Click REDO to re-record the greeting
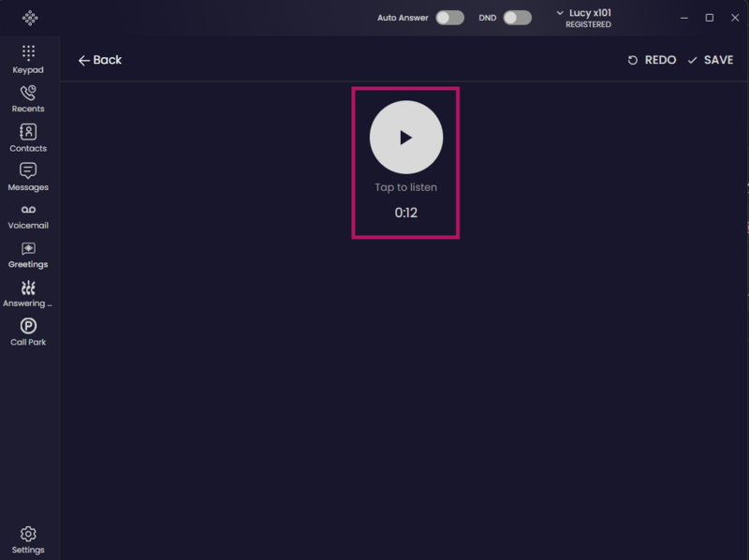 (x=652, y=60)
